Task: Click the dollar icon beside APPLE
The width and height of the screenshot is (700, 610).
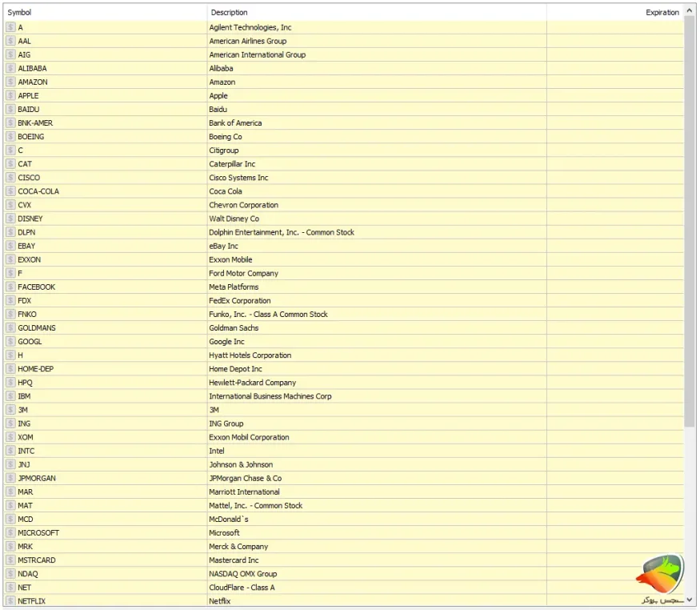Action: [10, 95]
